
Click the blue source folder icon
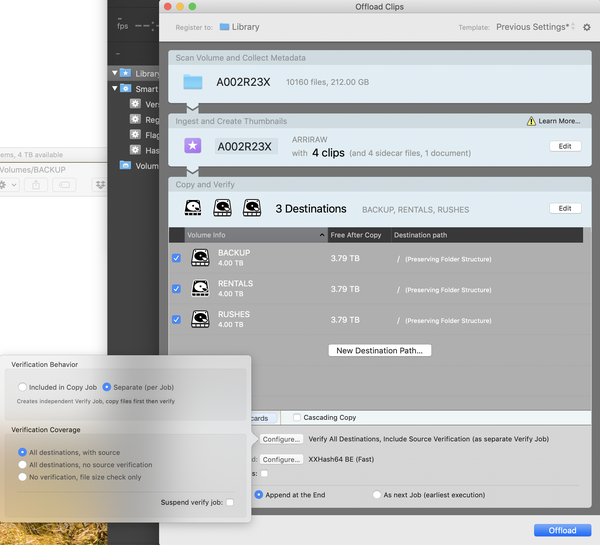coord(192,82)
